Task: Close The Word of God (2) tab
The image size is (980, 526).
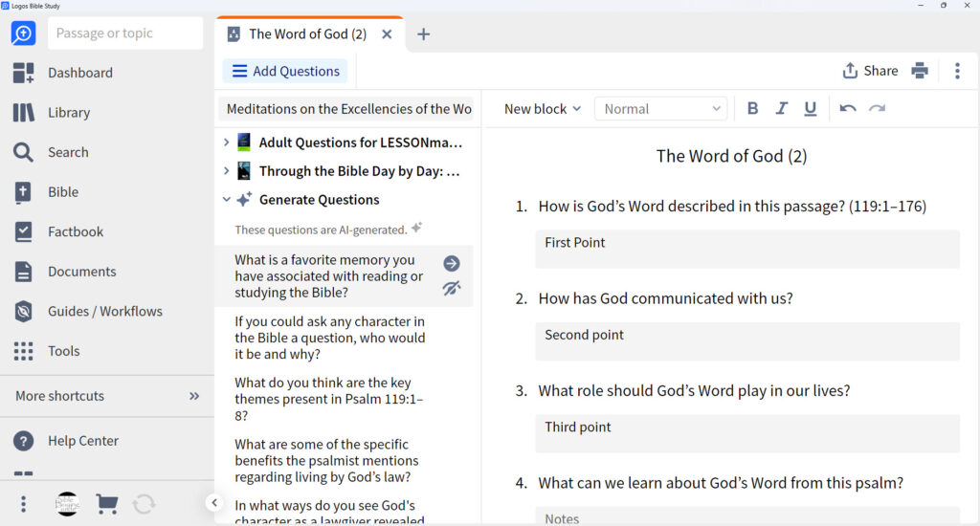Action: point(387,34)
